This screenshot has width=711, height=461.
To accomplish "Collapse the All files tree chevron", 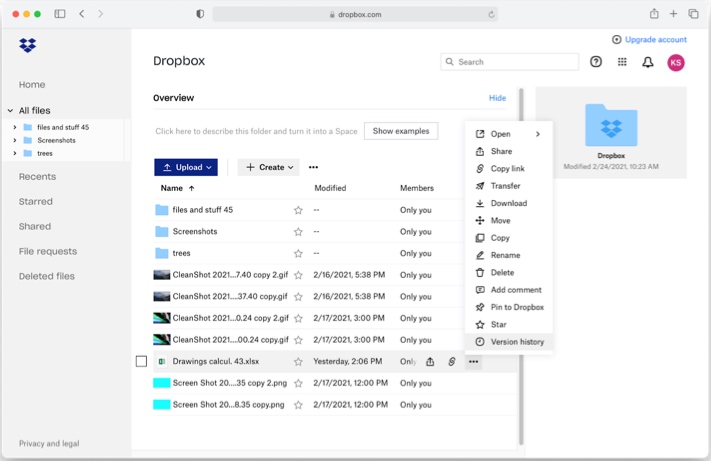I will coord(10,111).
